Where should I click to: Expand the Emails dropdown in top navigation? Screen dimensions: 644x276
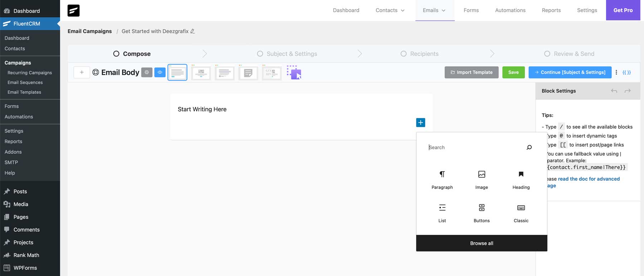point(434,10)
